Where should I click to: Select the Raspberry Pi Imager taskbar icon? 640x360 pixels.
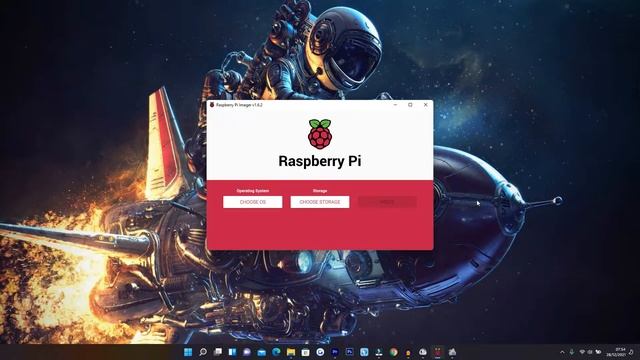[438, 352]
